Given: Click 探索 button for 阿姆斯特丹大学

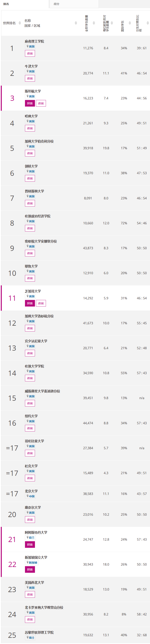Looking at the screenshot, I should [x=30, y=544].
